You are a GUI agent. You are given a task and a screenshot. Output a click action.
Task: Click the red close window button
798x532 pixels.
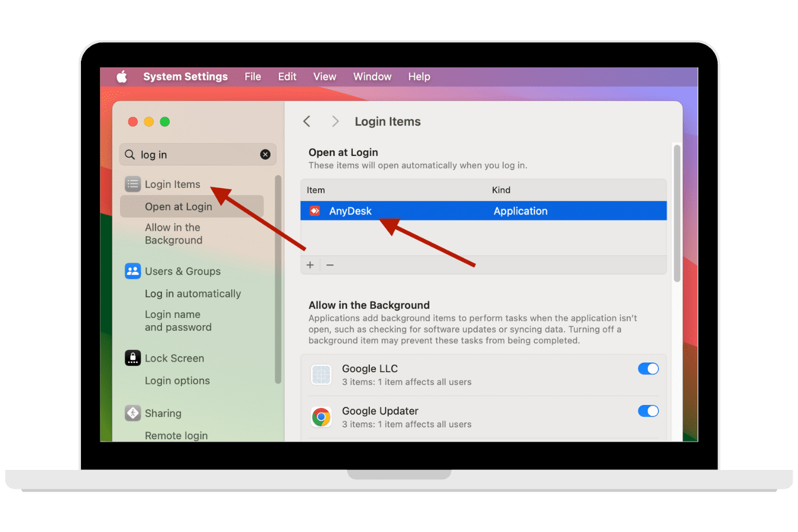pos(133,122)
